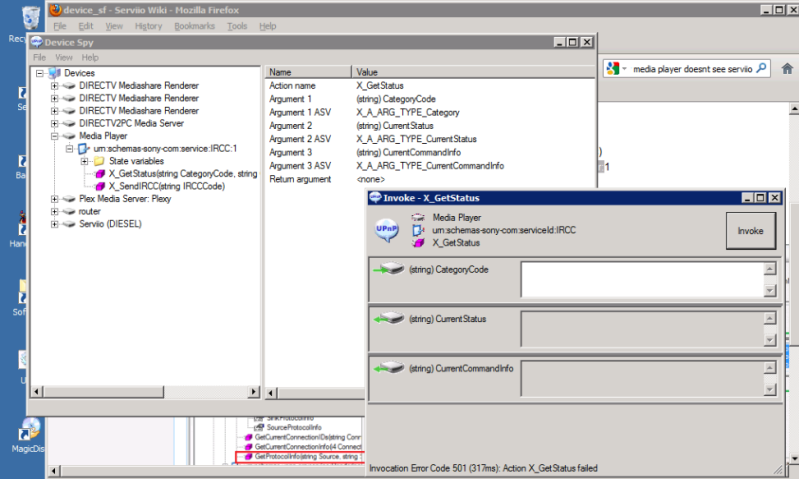Collapse the IRCC:1 service node
Screen dimensions: 799x479
(x=69, y=149)
